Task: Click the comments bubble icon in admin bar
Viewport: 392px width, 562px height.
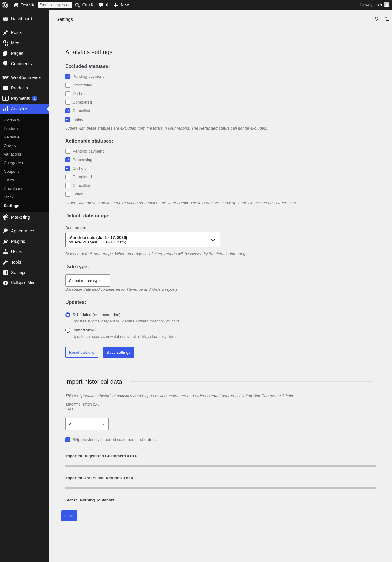Action: [101, 5]
